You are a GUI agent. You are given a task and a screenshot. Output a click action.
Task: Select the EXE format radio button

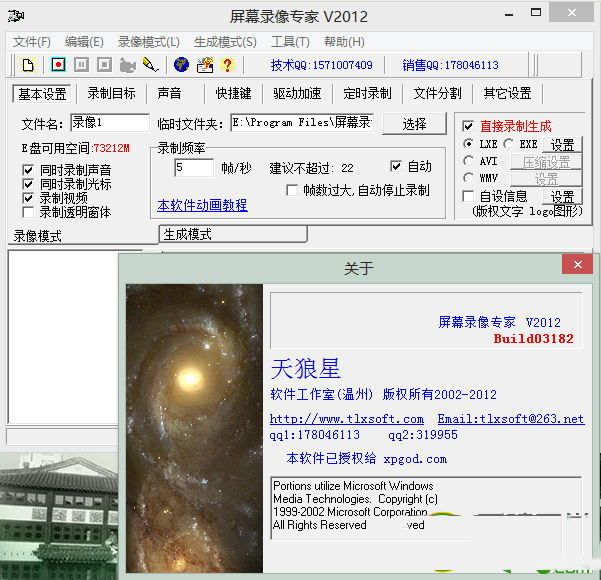pyautogui.click(x=509, y=144)
